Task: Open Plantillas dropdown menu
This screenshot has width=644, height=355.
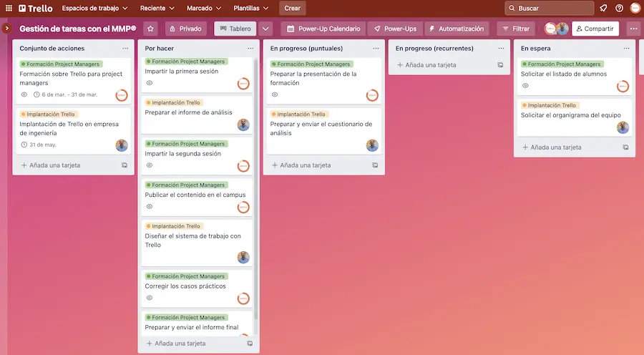Action: [251, 8]
